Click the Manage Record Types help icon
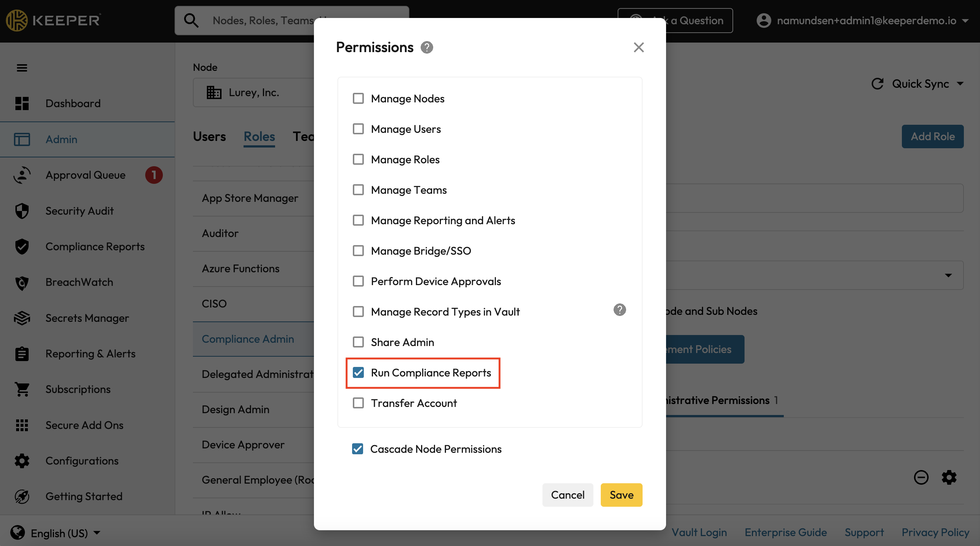The width and height of the screenshot is (980, 546). coord(619,310)
